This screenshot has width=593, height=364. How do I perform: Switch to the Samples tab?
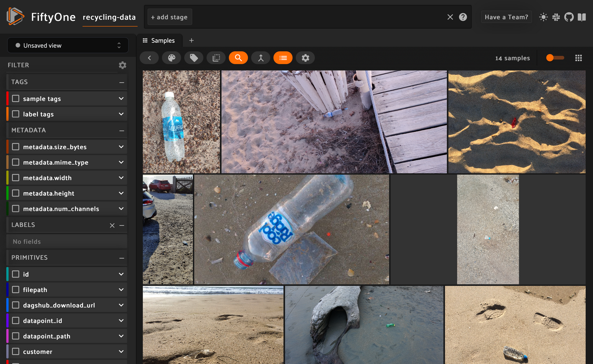pyautogui.click(x=160, y=40)
